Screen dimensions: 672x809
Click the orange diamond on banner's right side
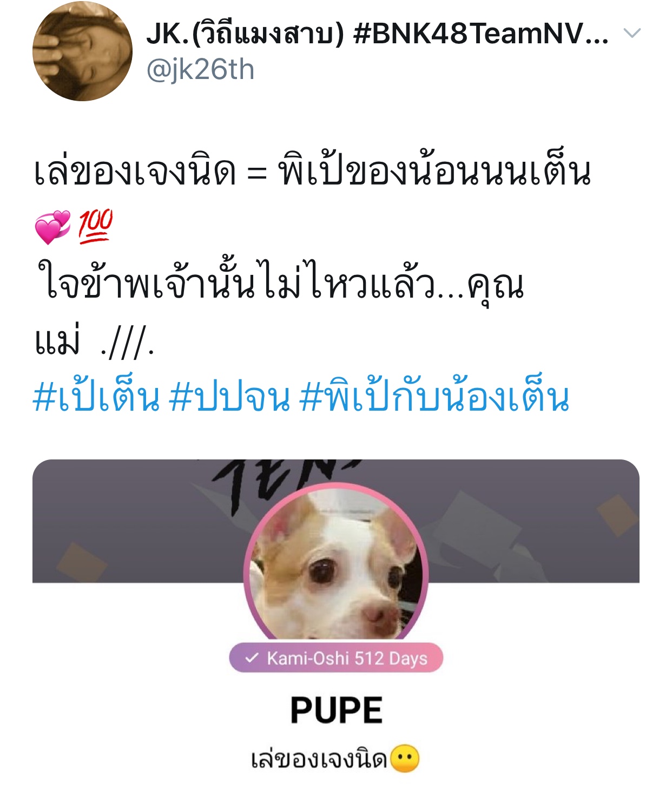(x=617, y=515)
